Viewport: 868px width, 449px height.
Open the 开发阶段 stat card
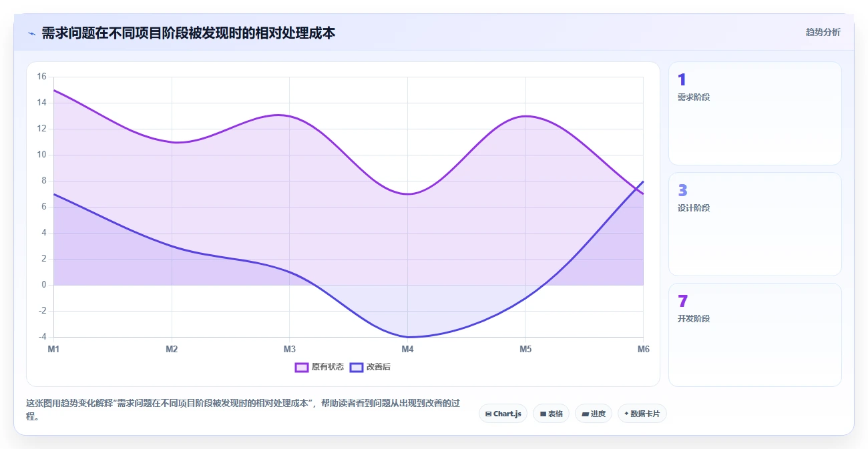754,335
